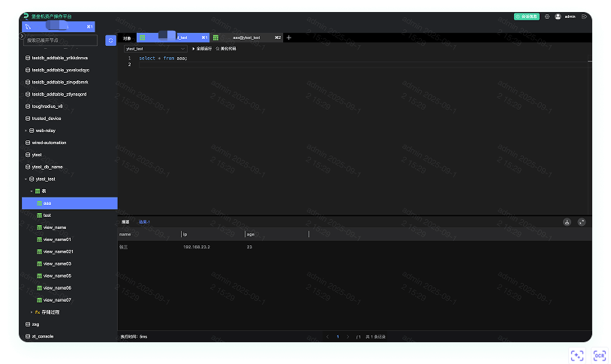Screen dimensions: 611x364
Task: Click the age cell showing 23
Action: pyautogui.click(x=249, y=247)
